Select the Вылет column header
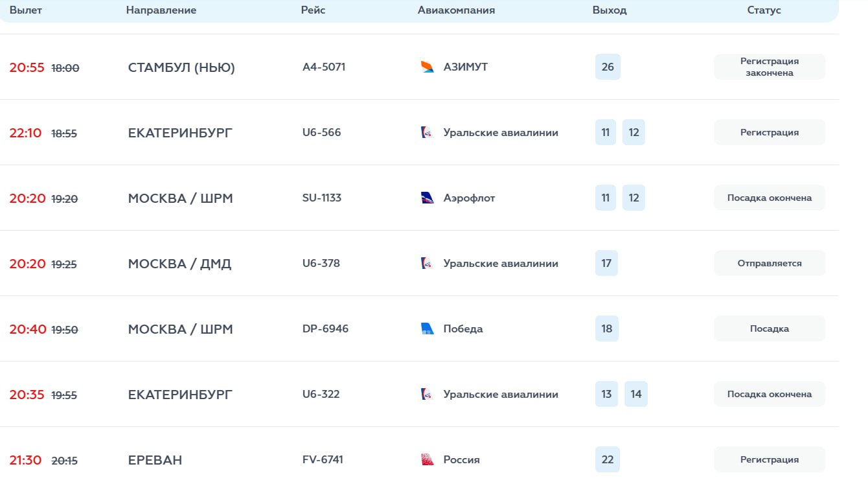 (26, 10)
